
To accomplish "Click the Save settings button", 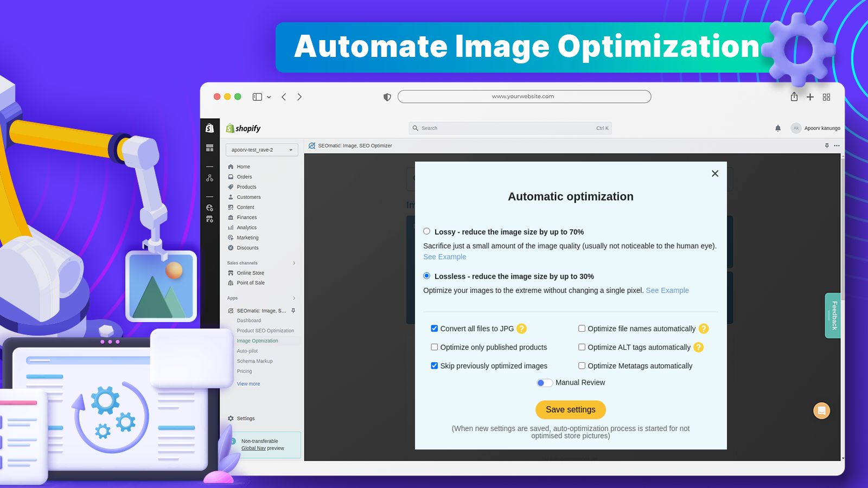I will (570, 409).
